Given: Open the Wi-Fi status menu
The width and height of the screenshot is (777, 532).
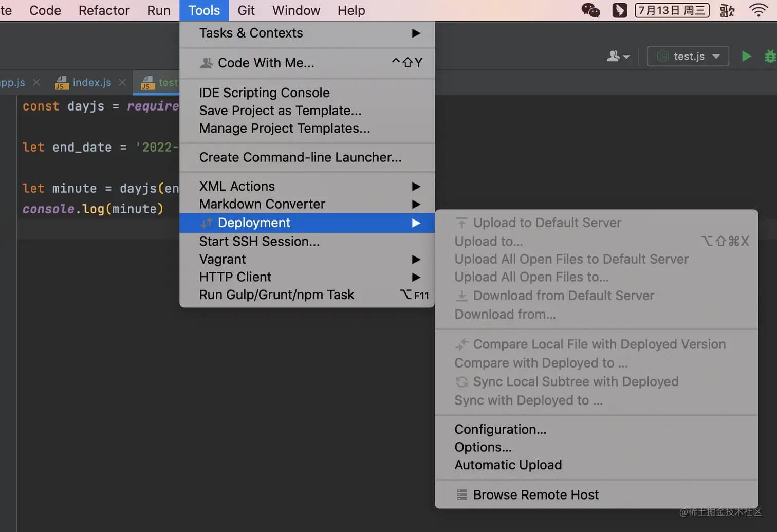Looking at the screenshot, I should pyautogui.click(x=758, y=10).
